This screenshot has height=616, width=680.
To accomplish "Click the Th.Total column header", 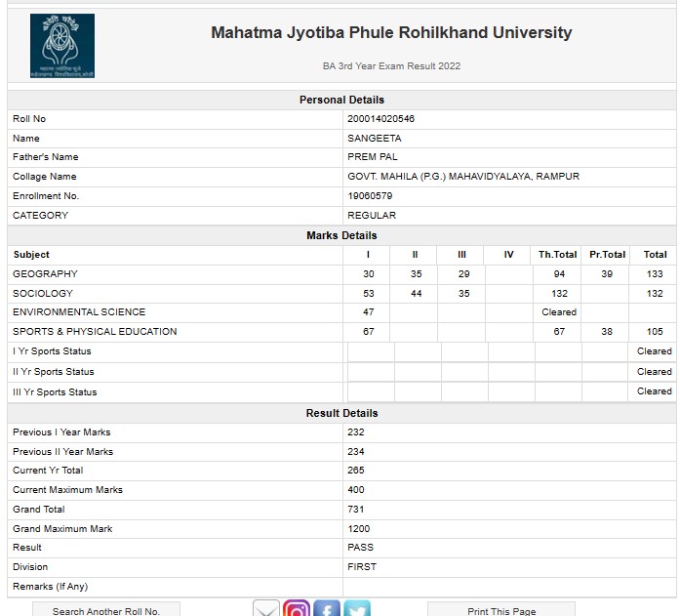I will pos(557,255).
